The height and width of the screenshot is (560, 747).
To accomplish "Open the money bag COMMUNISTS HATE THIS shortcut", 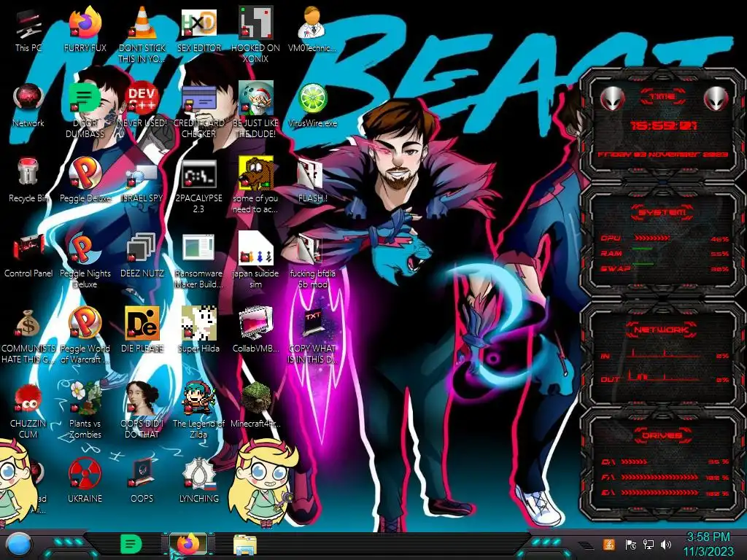I will click(28, 336).
